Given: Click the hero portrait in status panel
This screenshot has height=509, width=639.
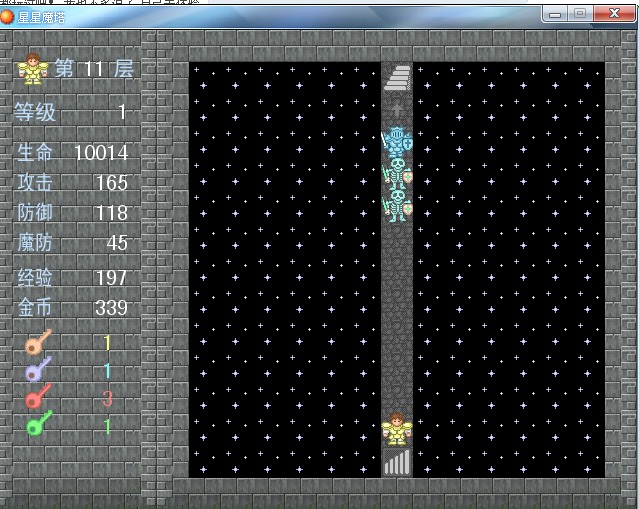Looking at the screenshot, I should point(33,69).
